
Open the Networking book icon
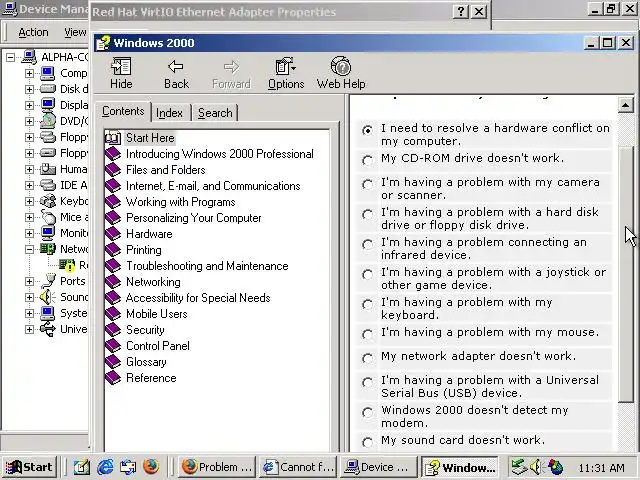113,282
